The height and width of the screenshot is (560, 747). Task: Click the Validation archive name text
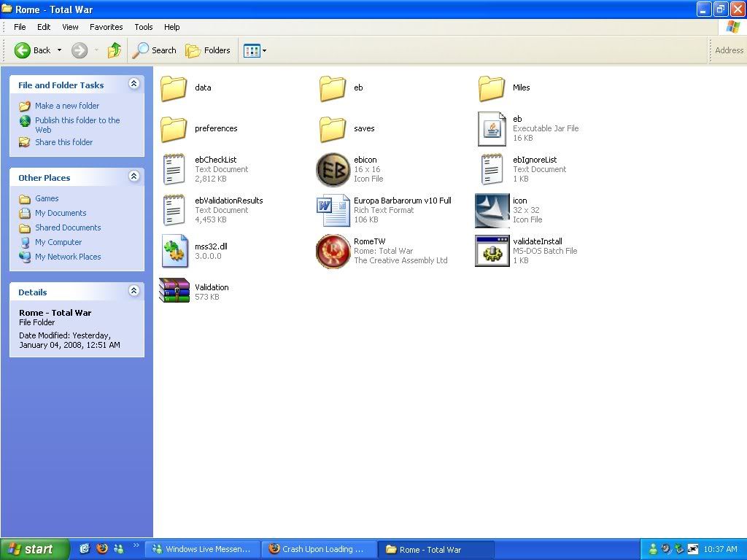[212, 287]
